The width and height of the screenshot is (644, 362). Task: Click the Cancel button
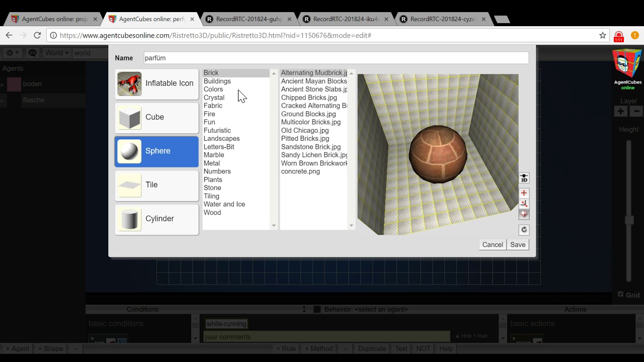[493, 245]
